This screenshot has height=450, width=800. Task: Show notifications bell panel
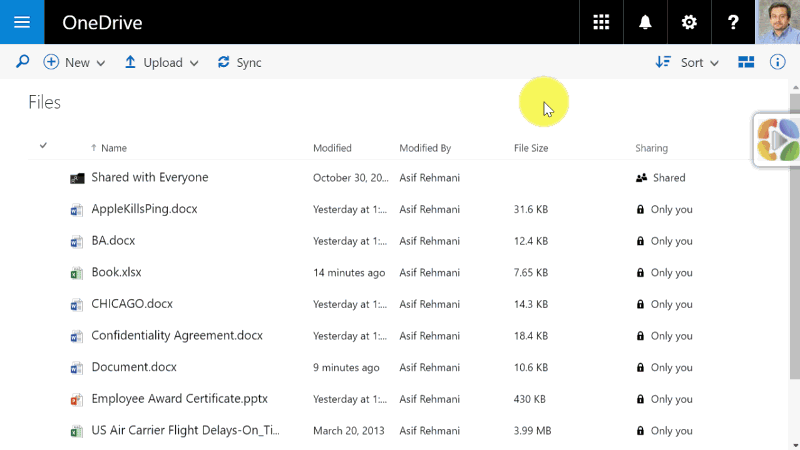click(x=645, y=22)
